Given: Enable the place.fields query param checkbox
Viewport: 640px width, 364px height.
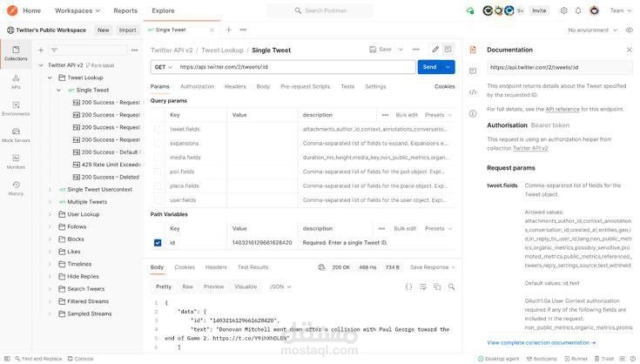Looking at the screenshot, I should [158, 186].
